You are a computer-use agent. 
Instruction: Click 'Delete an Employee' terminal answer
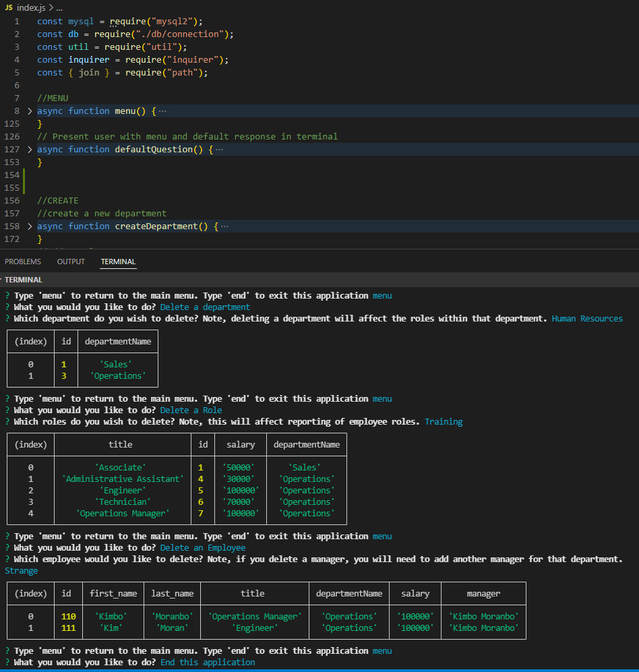(x=203, y=548)
